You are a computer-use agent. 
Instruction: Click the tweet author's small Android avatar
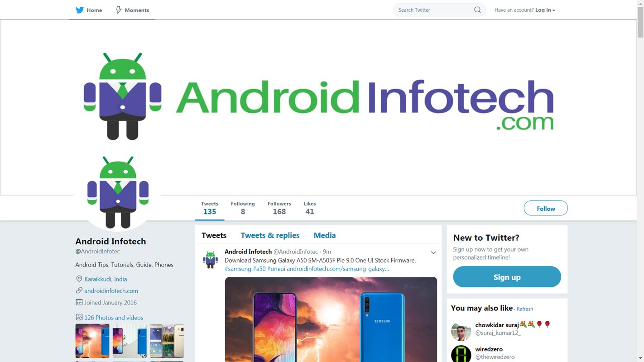(x=210, y=260)
